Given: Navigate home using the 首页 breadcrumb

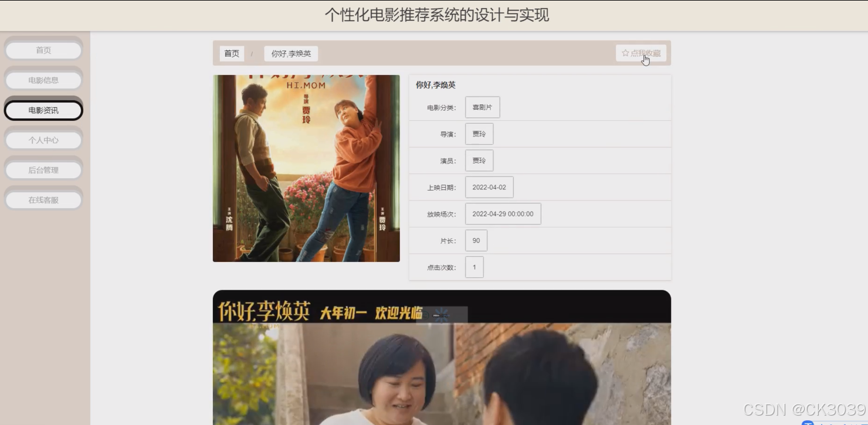Looking at the screenshot, I should coord(231,53).
